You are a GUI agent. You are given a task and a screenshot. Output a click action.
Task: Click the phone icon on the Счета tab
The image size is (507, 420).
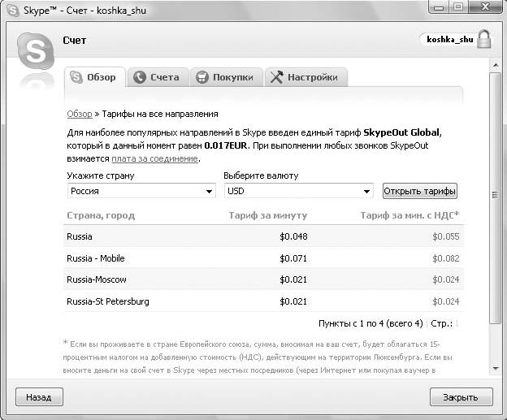140,77
